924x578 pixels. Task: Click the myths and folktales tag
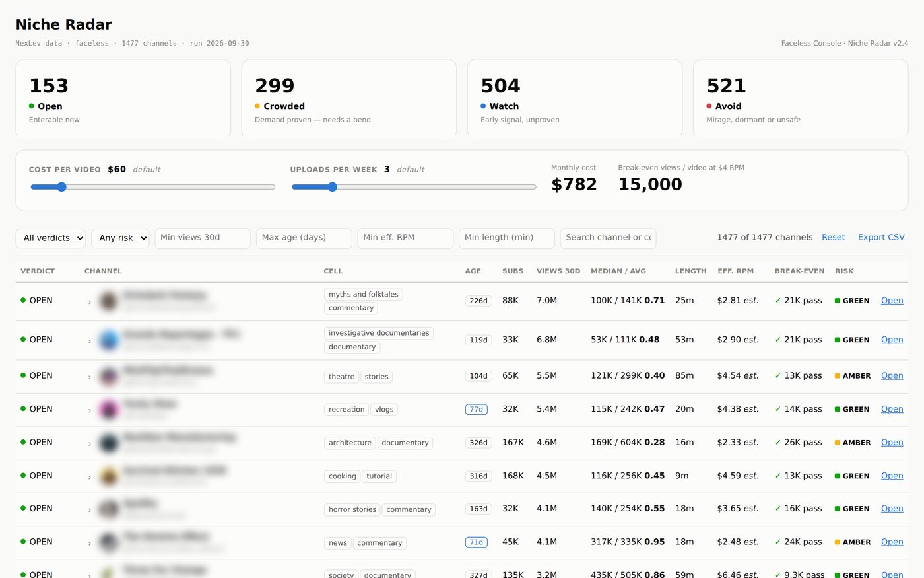pos(364,295)
